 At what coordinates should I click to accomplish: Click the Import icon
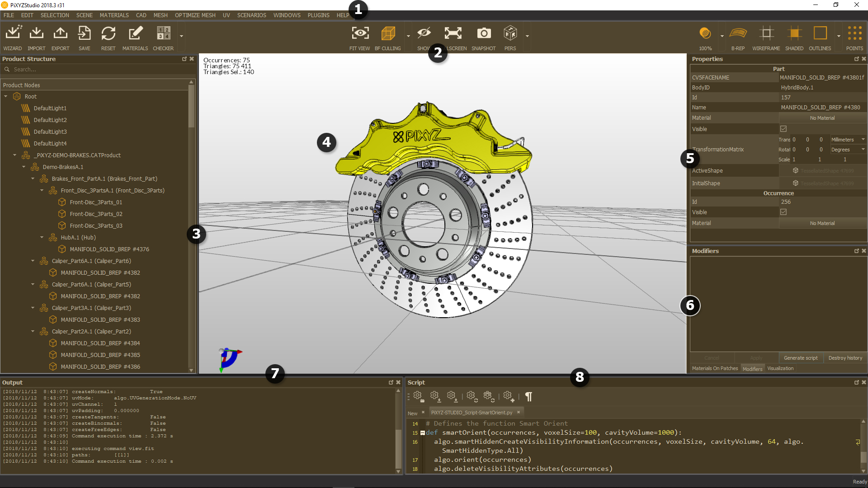pos(36,33)
